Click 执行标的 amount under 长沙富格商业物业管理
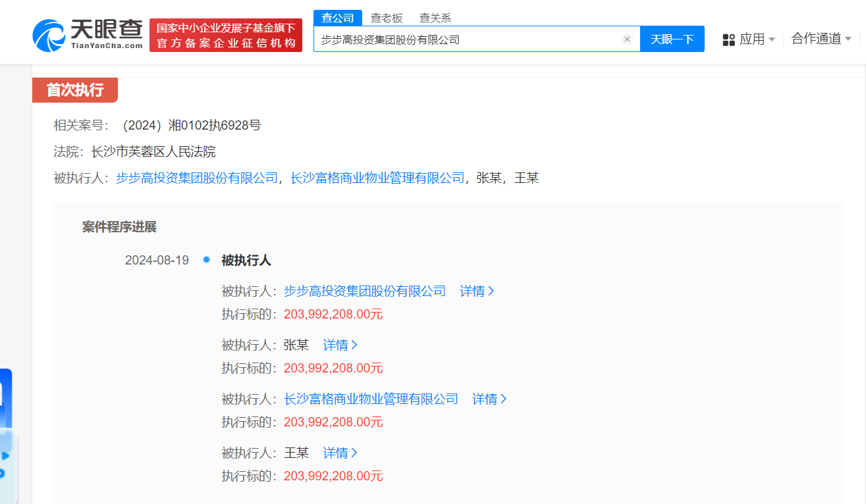 click(x=333, y=422)
